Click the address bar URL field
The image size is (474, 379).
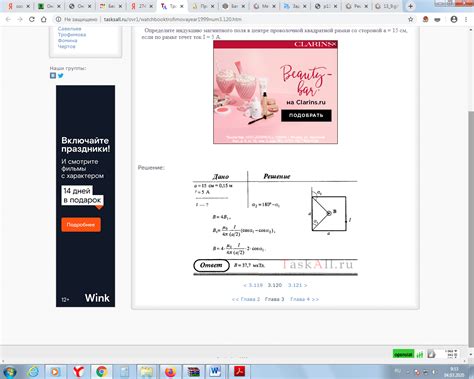coord(233,19)
